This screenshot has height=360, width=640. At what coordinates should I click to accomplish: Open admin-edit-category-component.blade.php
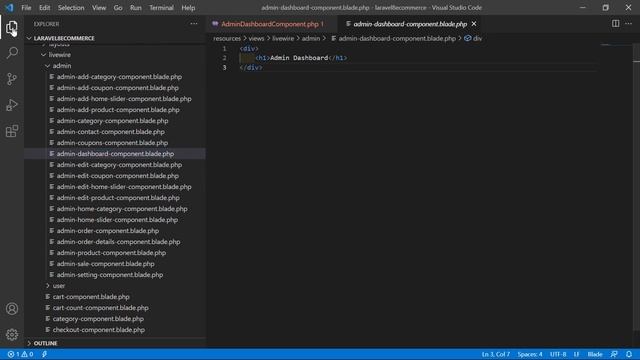[119, 165]
